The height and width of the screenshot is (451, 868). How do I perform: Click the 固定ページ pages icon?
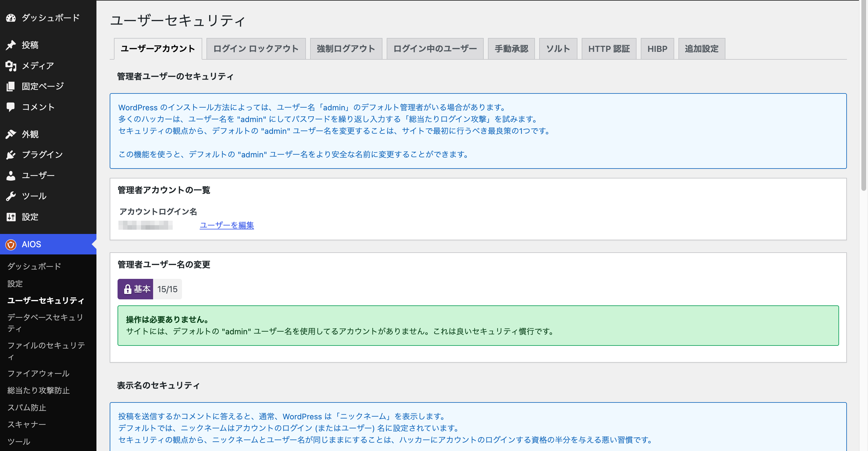(x=11, y=86)
